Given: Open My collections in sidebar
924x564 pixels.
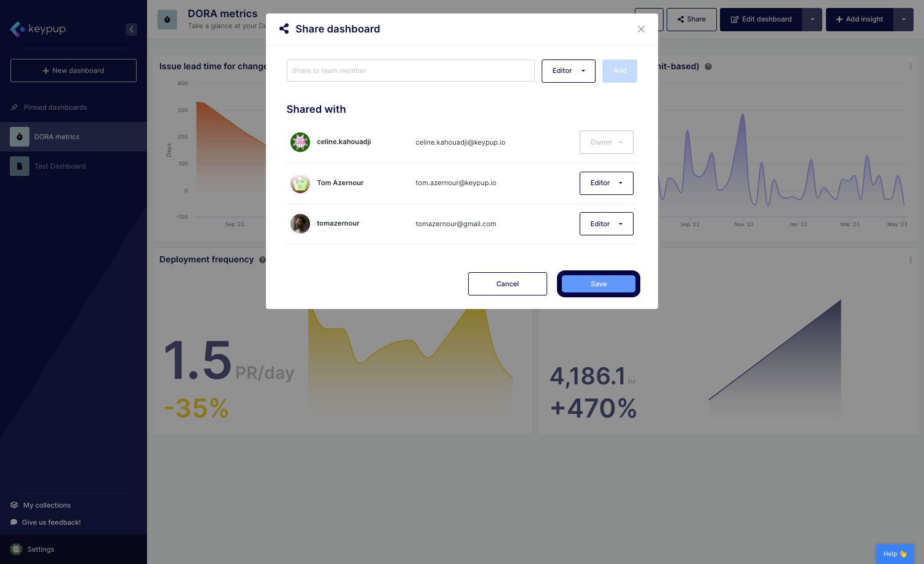Looking at the screenshot, I should click(47, 505).
